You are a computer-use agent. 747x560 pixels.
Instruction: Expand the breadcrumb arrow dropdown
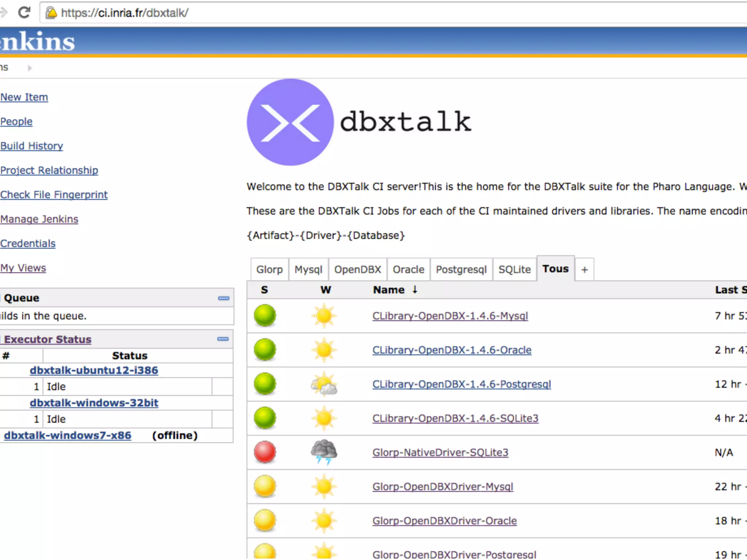pyautogui.click(x=30, y=68)
